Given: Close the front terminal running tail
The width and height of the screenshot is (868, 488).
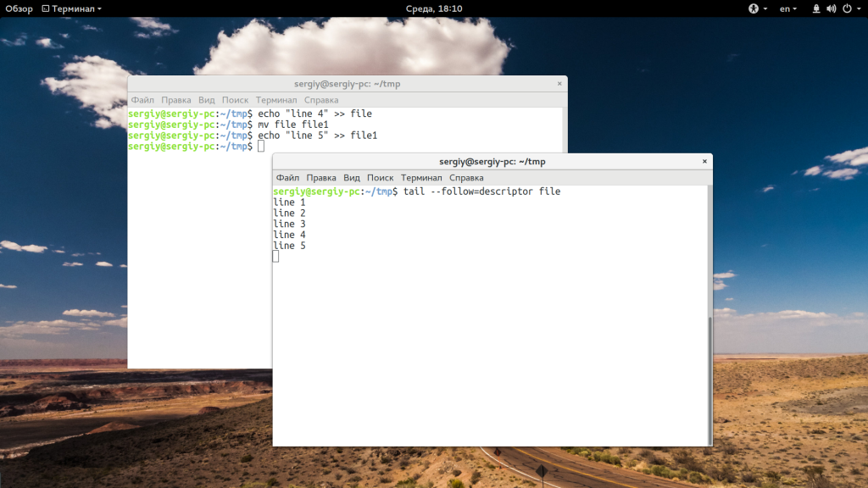Looking at the screenshot, I should click(704, 161).
